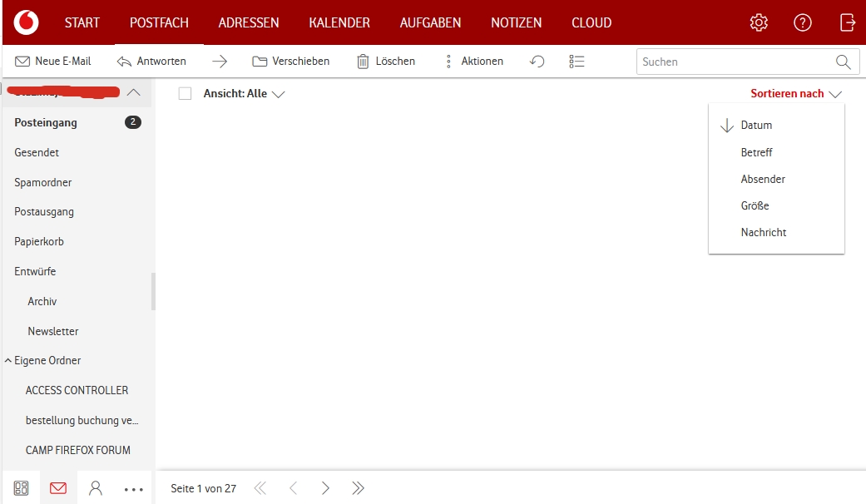Toggle the list view layout icon

pyautogui.click(x=577, y=62)
